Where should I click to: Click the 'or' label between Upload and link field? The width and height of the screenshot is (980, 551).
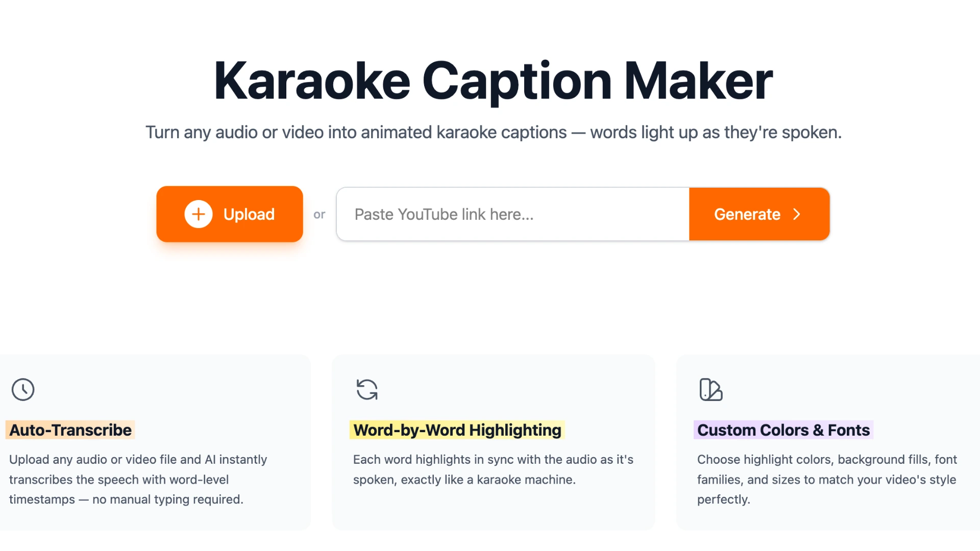(320, 214)
